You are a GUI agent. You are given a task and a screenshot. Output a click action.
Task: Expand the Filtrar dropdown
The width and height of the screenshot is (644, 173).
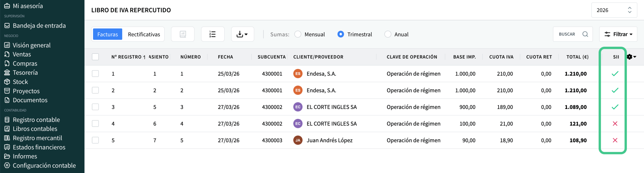coord(618,34)
